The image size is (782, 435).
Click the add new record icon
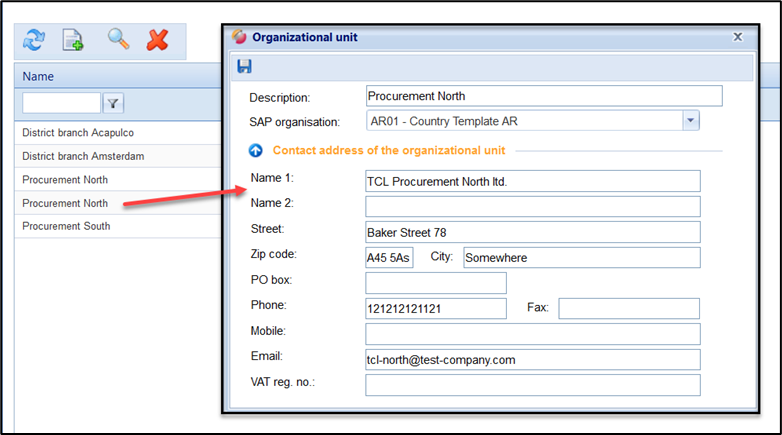(73, 39)
